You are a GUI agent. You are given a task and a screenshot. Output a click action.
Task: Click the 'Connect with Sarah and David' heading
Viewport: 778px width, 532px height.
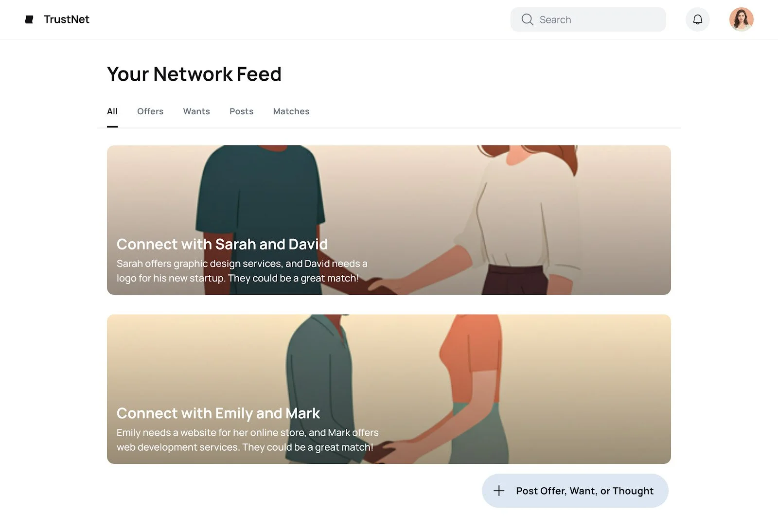coord(222,244)
